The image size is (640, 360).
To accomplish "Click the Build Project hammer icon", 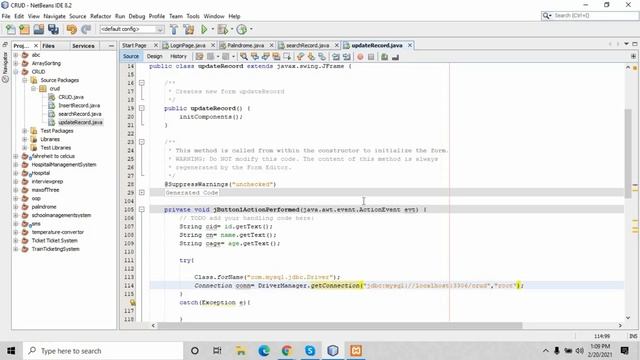I will pos(174,29).
